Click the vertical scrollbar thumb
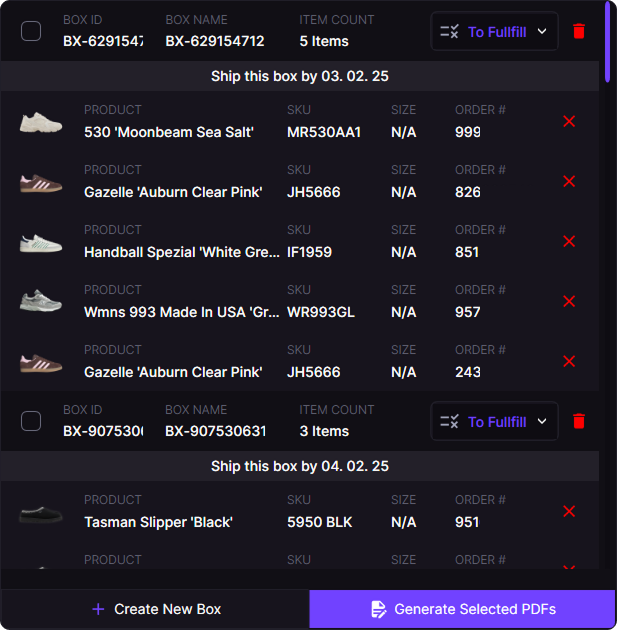 [608, 42]
